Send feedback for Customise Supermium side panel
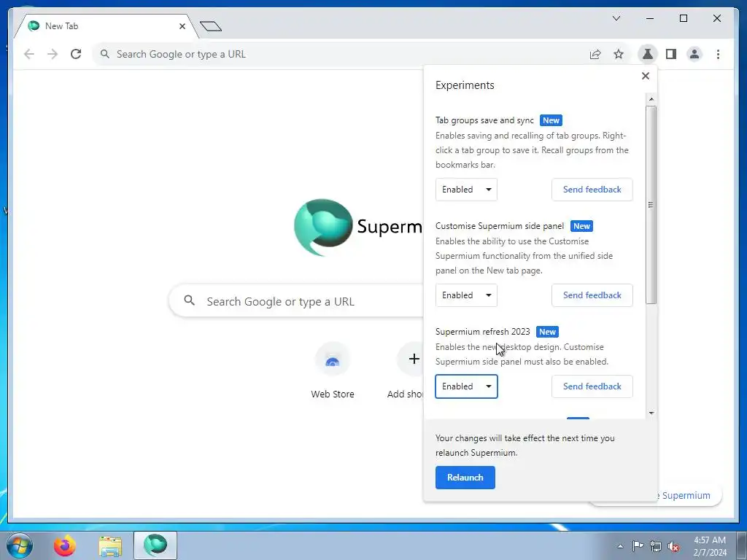 point(592,295)
